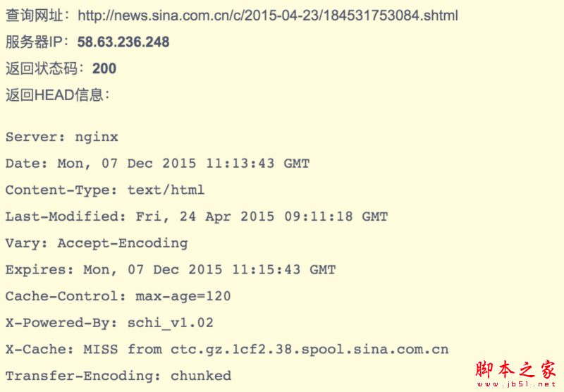Screen dimensions: 564x392
Task: Click the X-Powered-By: schi_v1.02 line
Action: click(109, 323)
